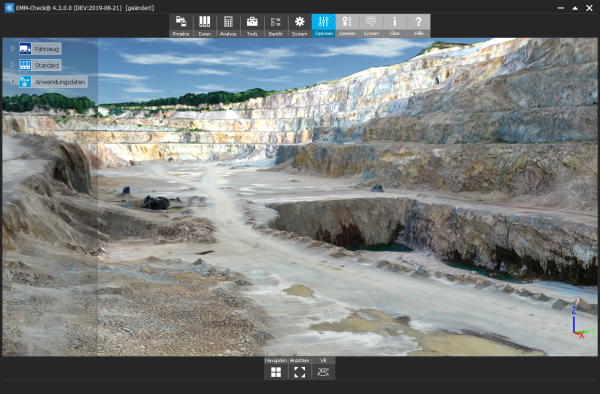The height and width of the screenshot is (394, 600).
Task: Open the Daten binders section
Action: click(204, 26)
